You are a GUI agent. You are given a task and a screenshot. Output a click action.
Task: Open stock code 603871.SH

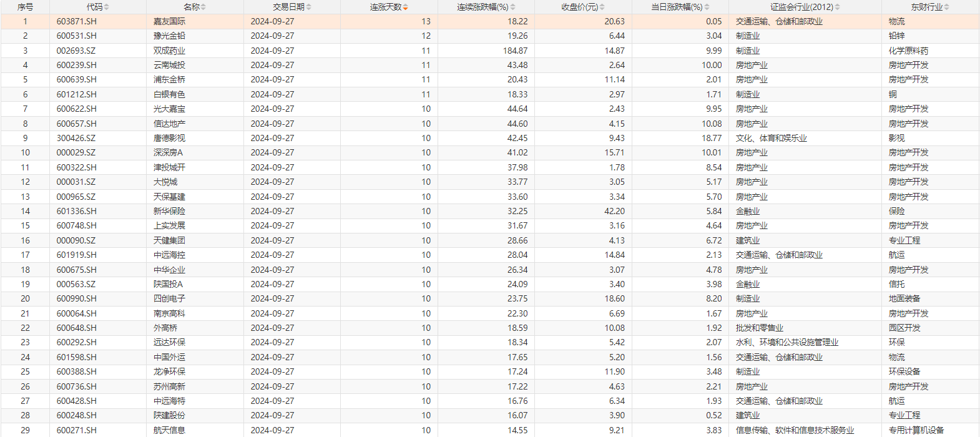click(76, 21)
